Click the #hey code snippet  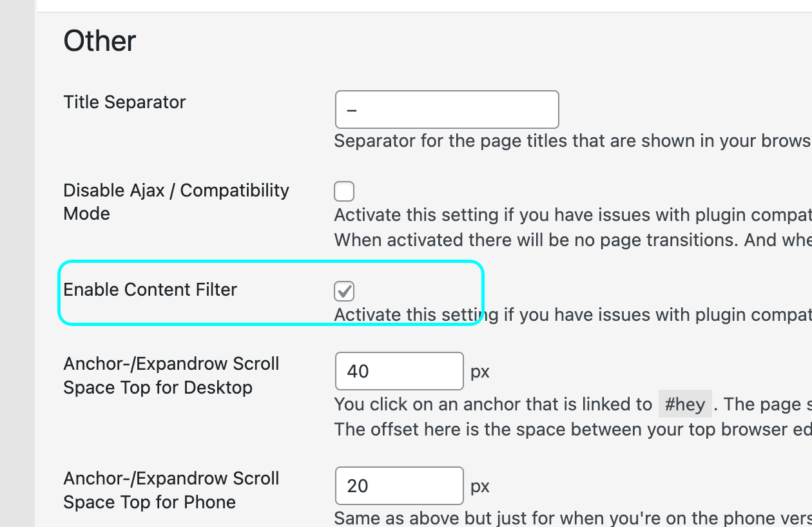pos(685,405)
